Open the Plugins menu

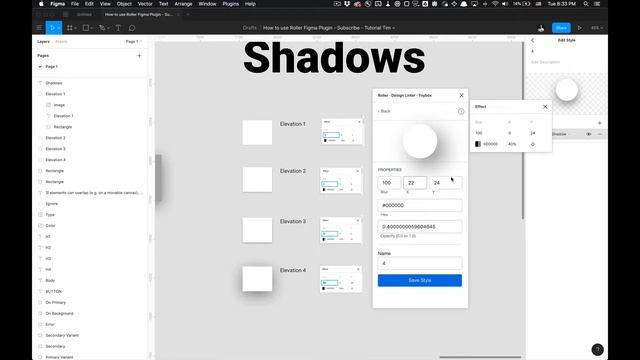(x=231, y=4)
